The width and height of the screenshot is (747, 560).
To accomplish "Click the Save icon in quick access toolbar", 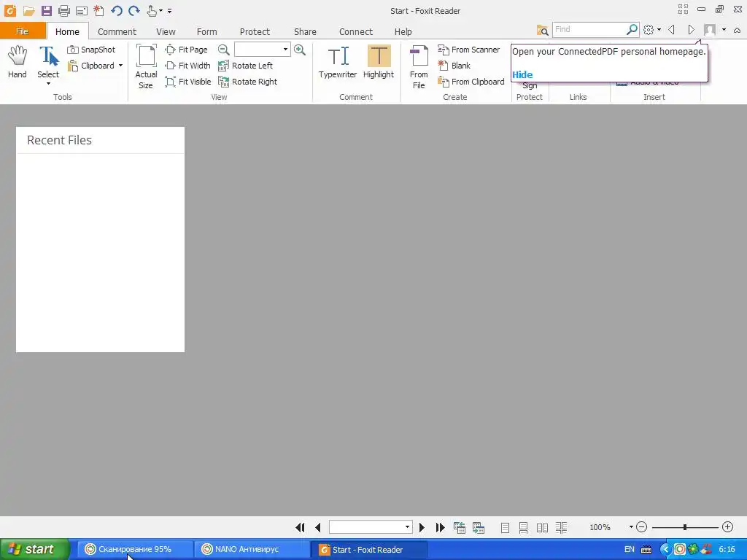I will [46, 10].
